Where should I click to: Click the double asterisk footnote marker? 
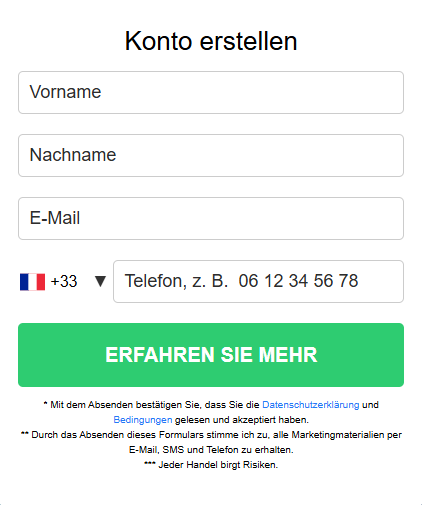pos(25,434)
